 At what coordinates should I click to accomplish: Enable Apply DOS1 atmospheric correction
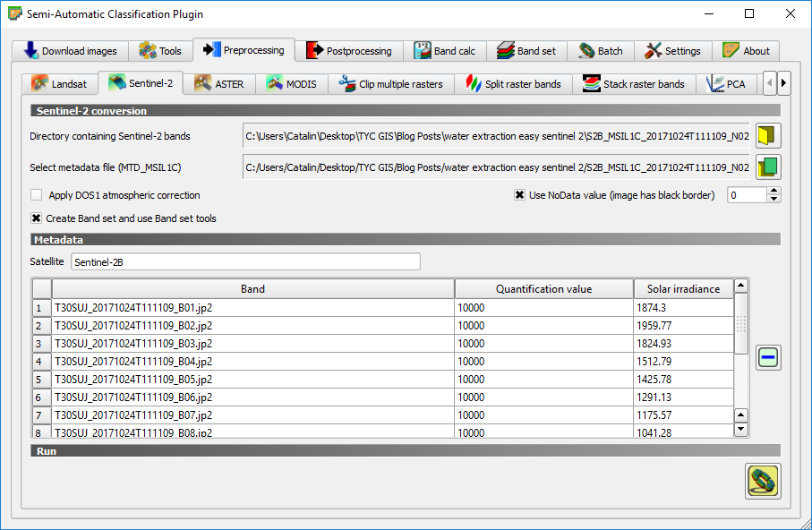pos(37,195)
